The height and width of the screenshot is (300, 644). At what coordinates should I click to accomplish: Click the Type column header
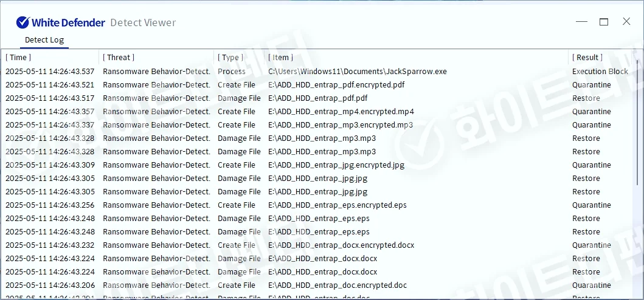click(x=230, y=57)
